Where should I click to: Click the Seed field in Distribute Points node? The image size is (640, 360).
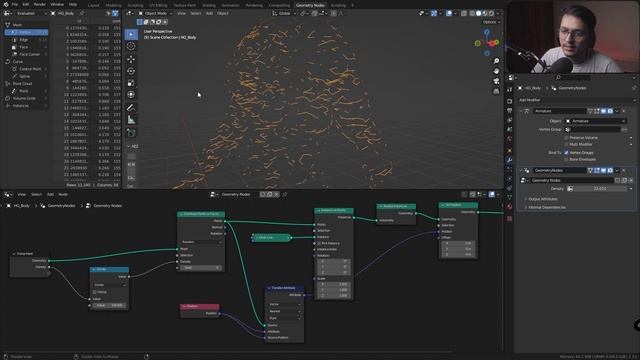click(x=202, y=268)
